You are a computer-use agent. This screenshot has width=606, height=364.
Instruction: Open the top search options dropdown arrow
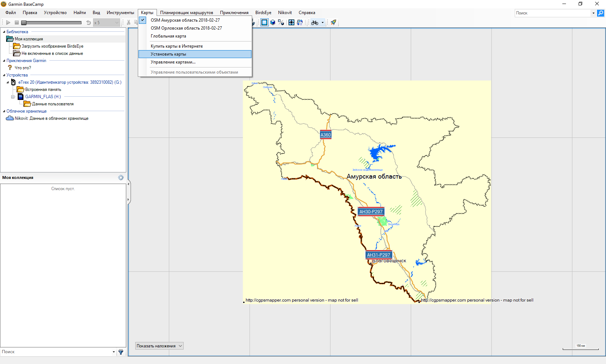click(593, 13)
